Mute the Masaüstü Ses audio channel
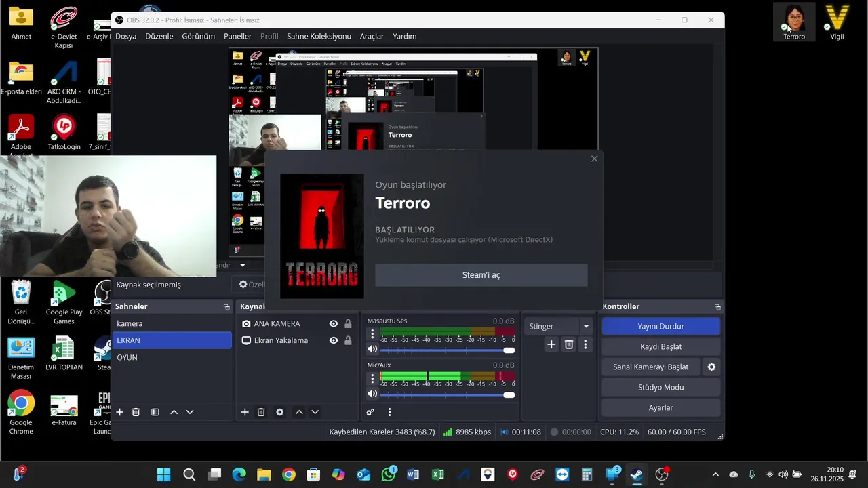Viewport: 868px width, 488px height. click(x=372, y=350)
